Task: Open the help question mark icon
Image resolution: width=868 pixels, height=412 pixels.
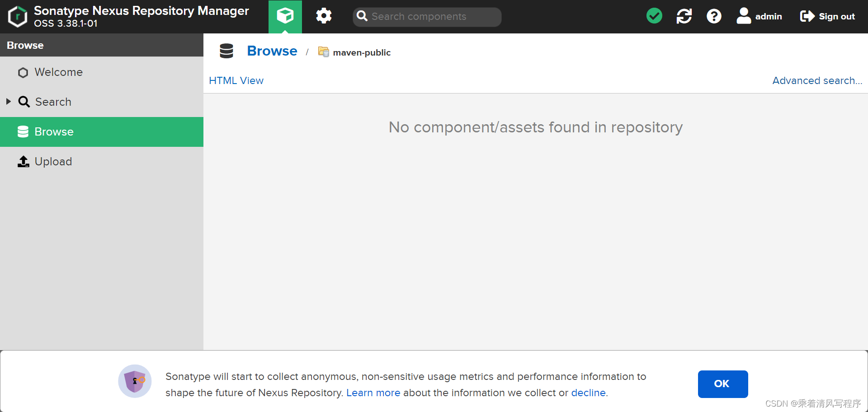Action: click(x=714, y=16)
